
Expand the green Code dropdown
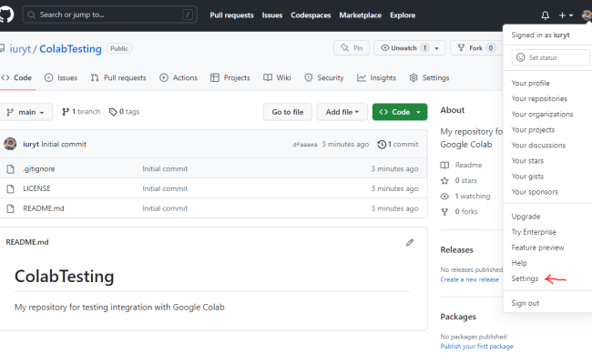click(400, 112)
